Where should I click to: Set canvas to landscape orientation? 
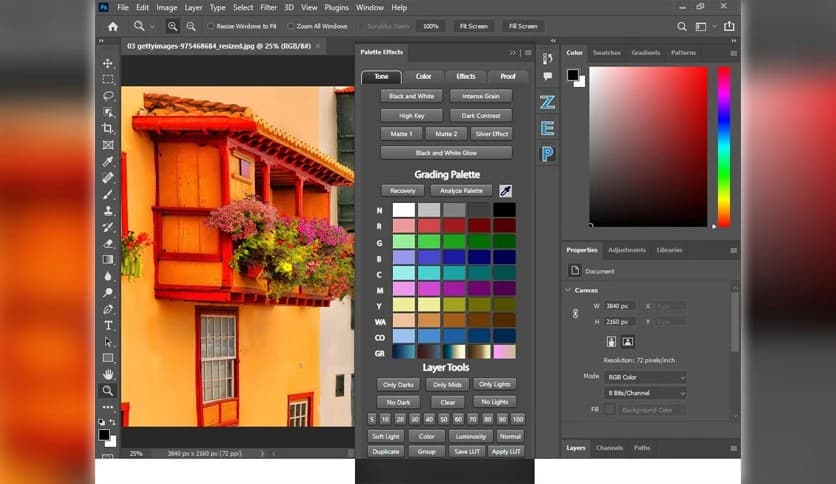pyautogui.click(x=628, y=342)
